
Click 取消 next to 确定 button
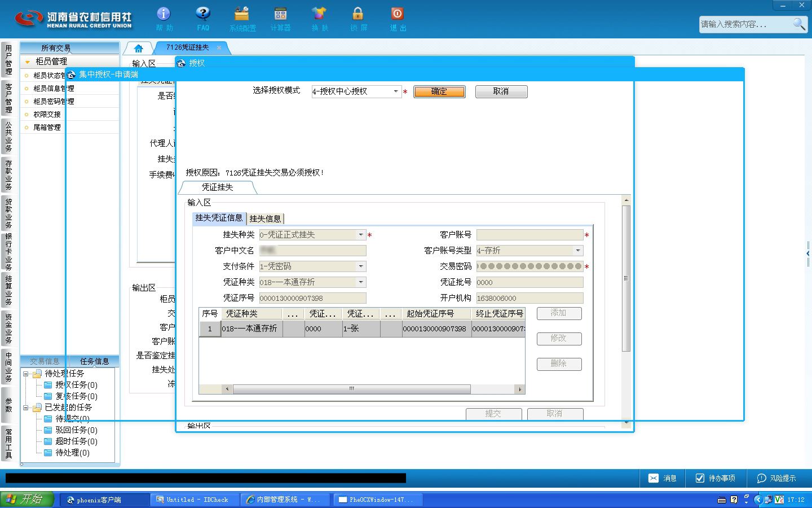pyautogui.click(x=501, y=91)
